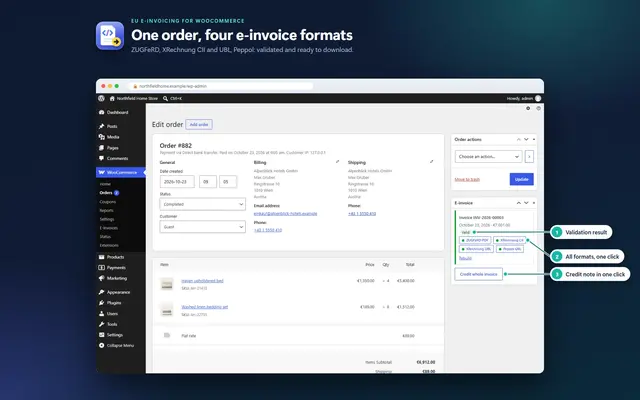The width and height of the screenshot is (640, 400).
Task: Click Move to trash link
Action: tap(467, 180)
